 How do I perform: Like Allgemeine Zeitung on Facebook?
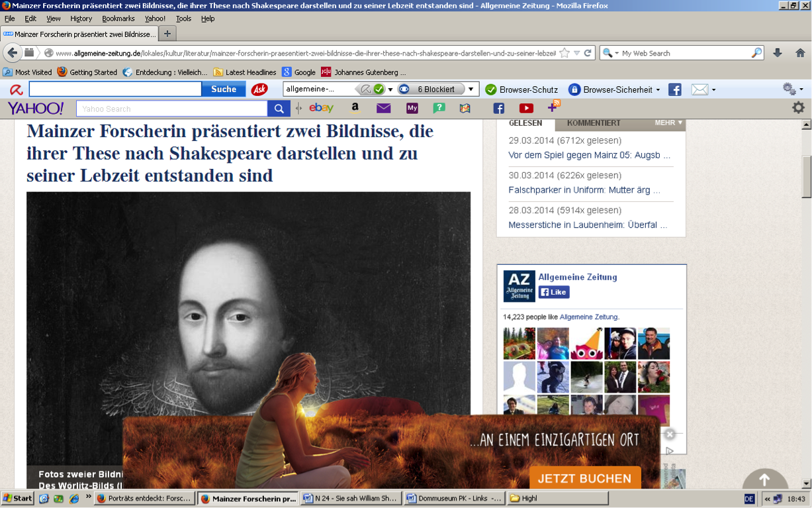pos(554,292)
